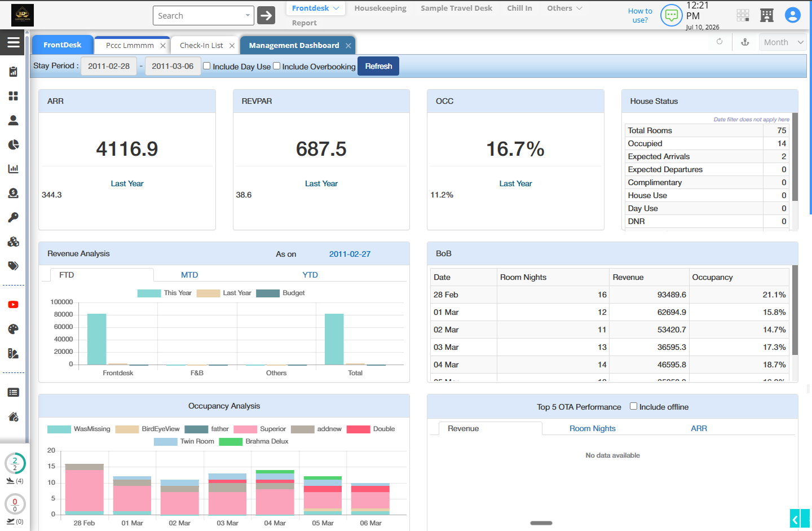The image size is (812, 531).
Task: Select the MTD revenue tab
Action: point(189,275)
